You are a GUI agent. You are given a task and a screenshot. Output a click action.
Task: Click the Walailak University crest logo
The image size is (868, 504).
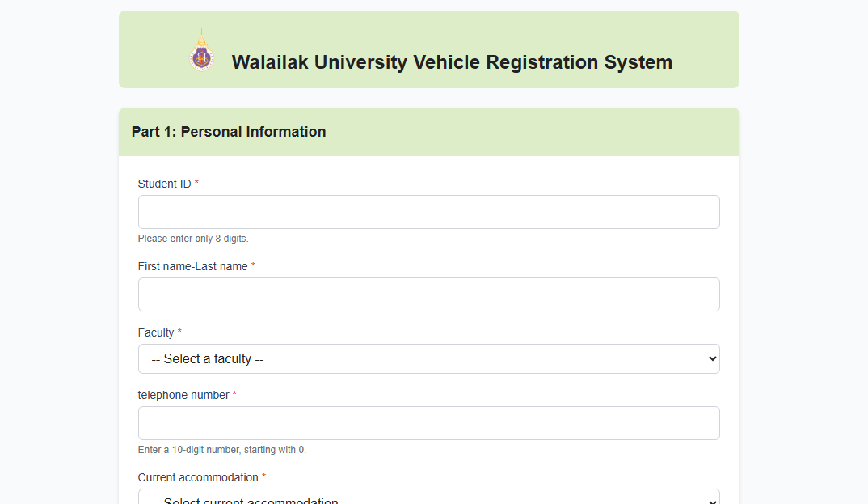(201, 52)
